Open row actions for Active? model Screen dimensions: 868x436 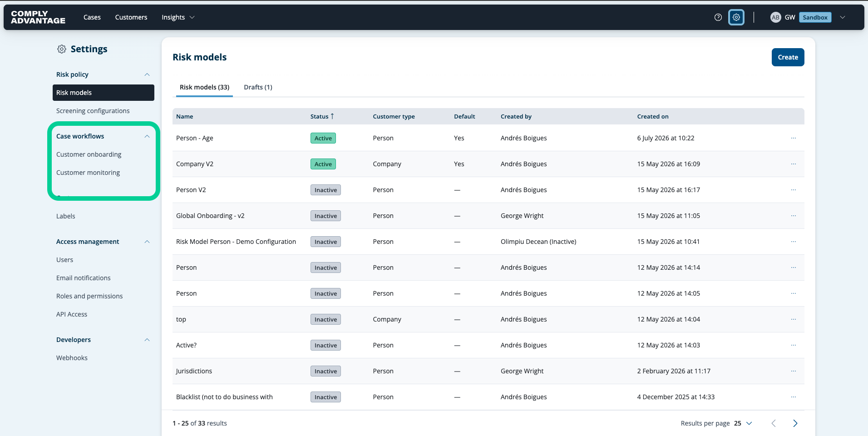point(793,345)
